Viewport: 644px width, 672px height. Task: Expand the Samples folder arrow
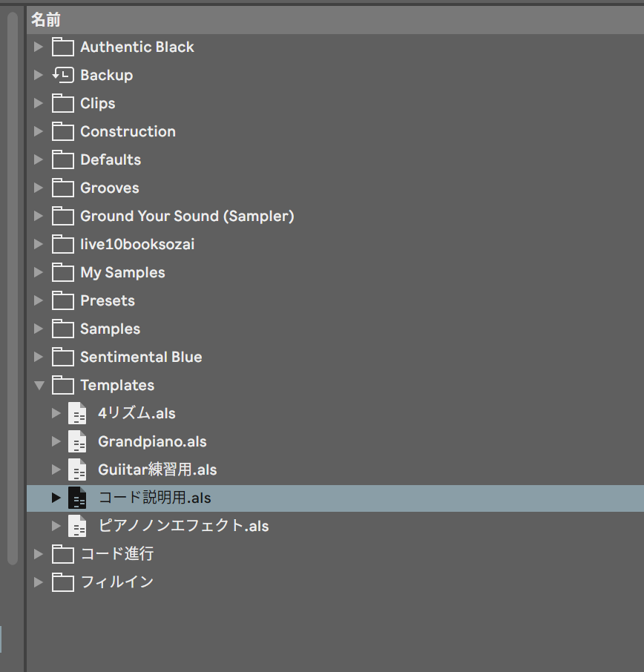[39, 329]
